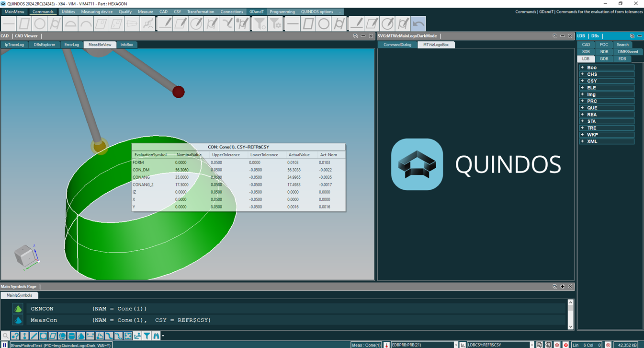
Task: Click the line element icon in bottom toolbar
Action: pos(34,336)
